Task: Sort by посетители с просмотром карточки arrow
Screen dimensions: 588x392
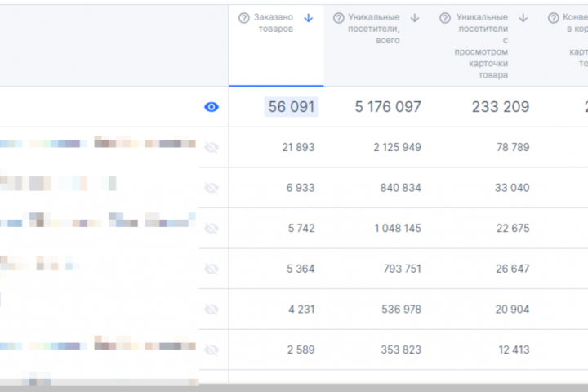Action: (523, 18)
